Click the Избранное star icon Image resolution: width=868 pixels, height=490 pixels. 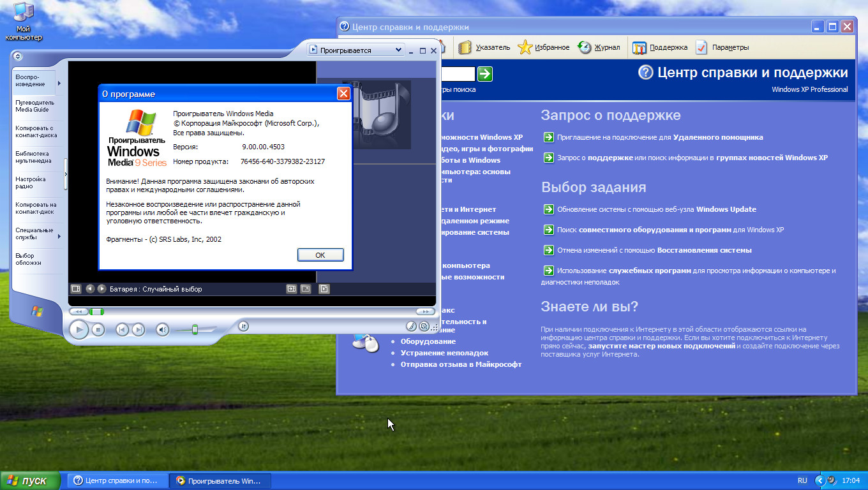(525, 47)
